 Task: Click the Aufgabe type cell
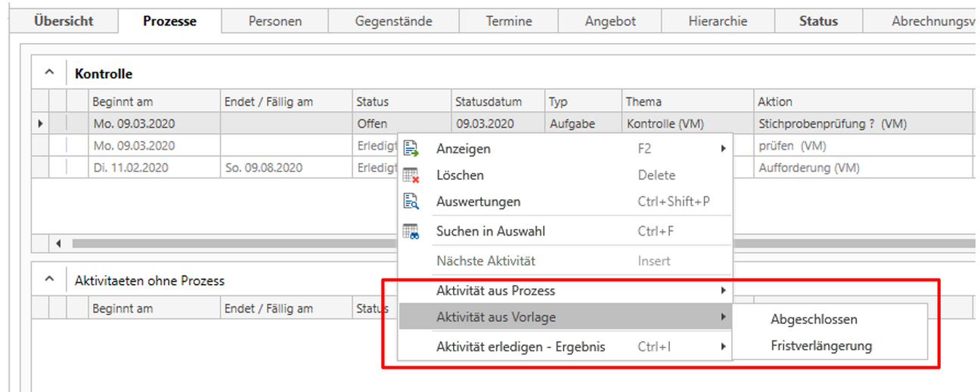tap(583, 124)
